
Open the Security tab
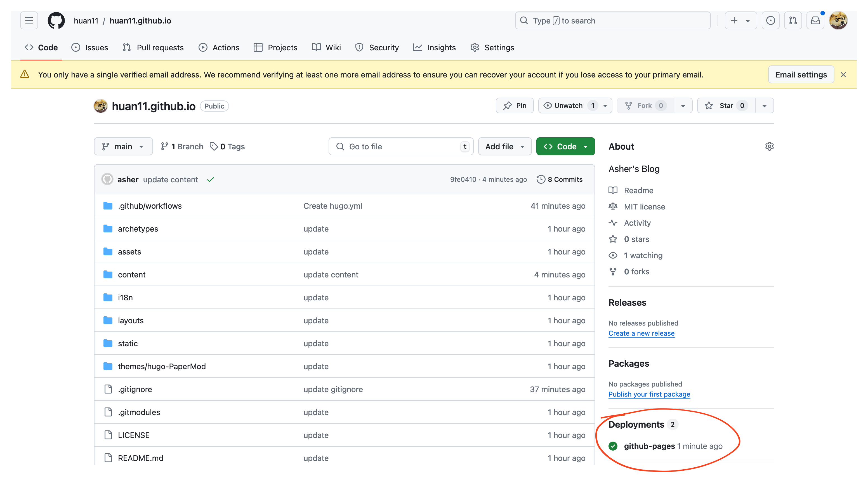377,48
